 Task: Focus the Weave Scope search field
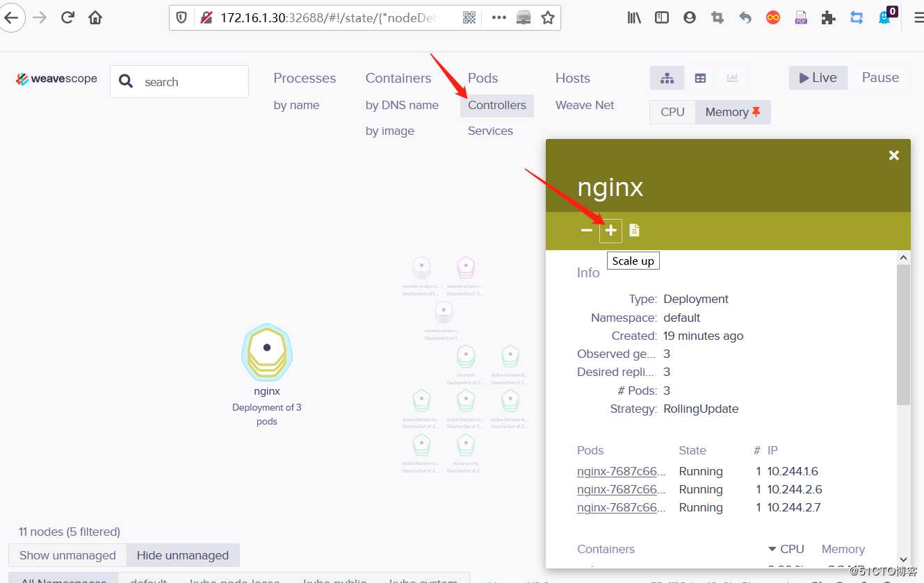179,82
